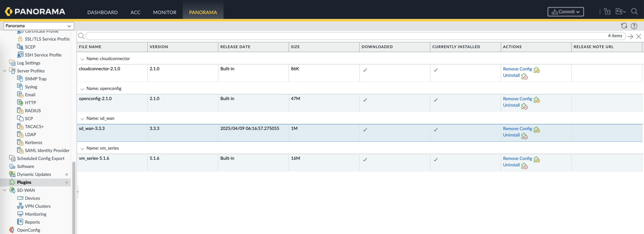
Task: Switch to the DASHBOARD tab
Action: [102, 12]
